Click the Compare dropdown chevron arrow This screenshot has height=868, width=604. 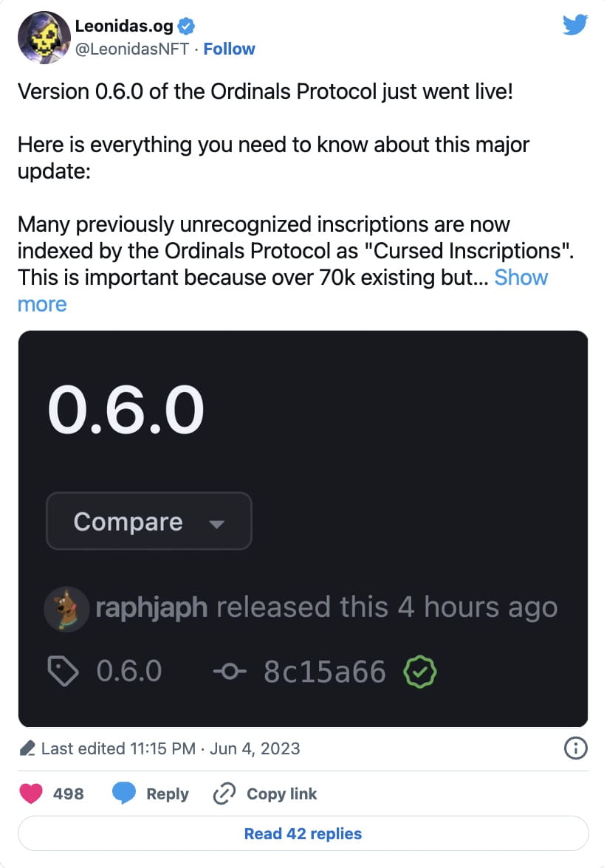[x=216, y=522]
